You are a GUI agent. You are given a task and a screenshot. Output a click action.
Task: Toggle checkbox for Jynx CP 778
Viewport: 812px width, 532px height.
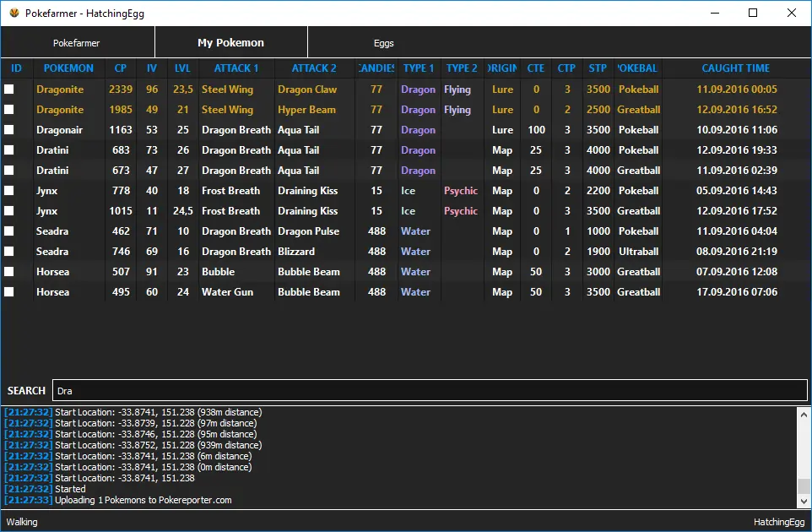(x=8, y=190)
